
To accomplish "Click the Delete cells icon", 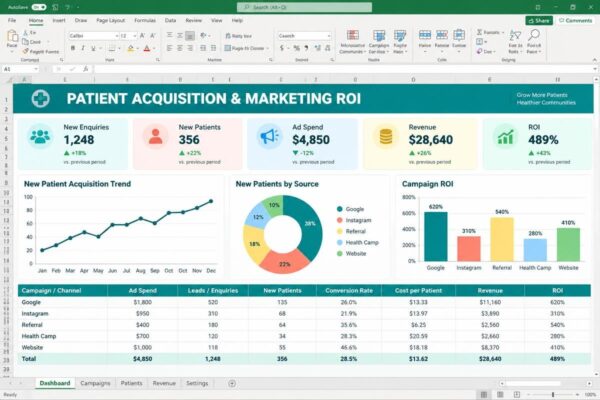I will click(x=442, y=35).
